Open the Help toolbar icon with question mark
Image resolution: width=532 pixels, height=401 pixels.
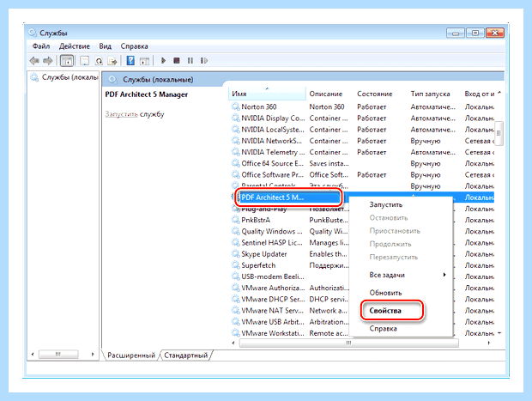(x=130, y=61)
